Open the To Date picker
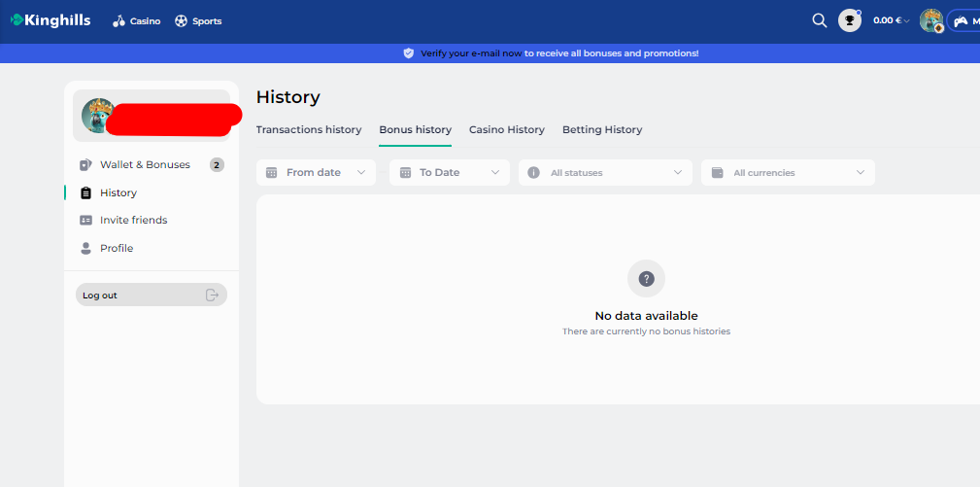Image resolution: width=980 pixels, height=487 pixels. 449,173
